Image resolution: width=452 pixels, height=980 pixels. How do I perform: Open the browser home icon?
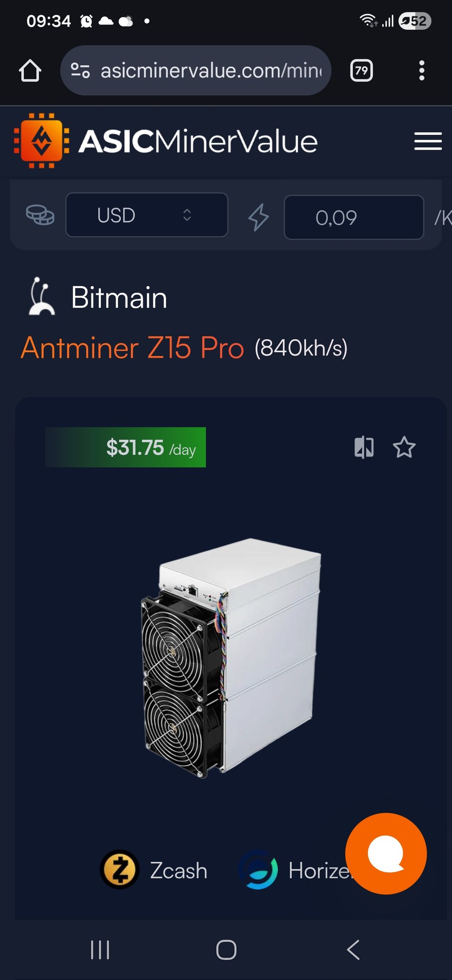tap(30, 71)
